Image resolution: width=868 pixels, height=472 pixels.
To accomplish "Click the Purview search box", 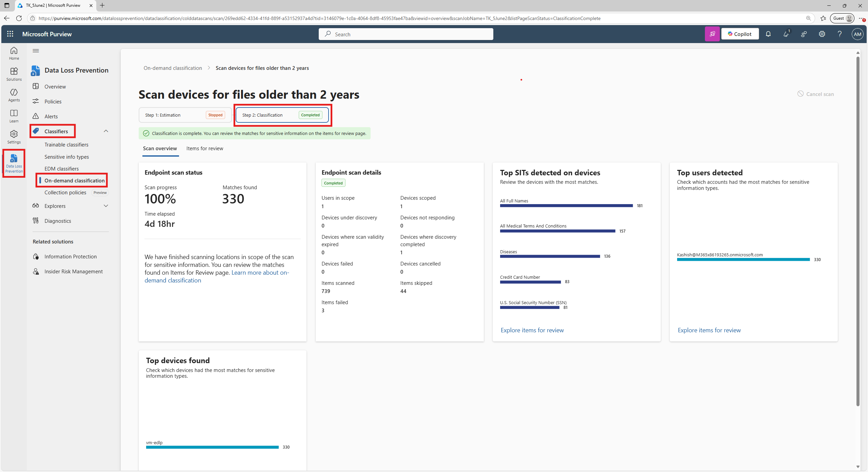I will 406,34.
